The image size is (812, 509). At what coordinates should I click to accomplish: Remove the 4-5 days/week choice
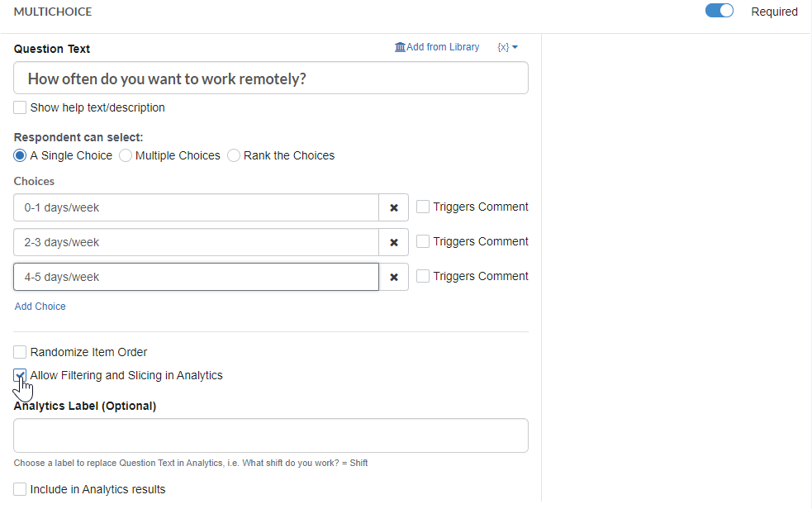[394, 277]
